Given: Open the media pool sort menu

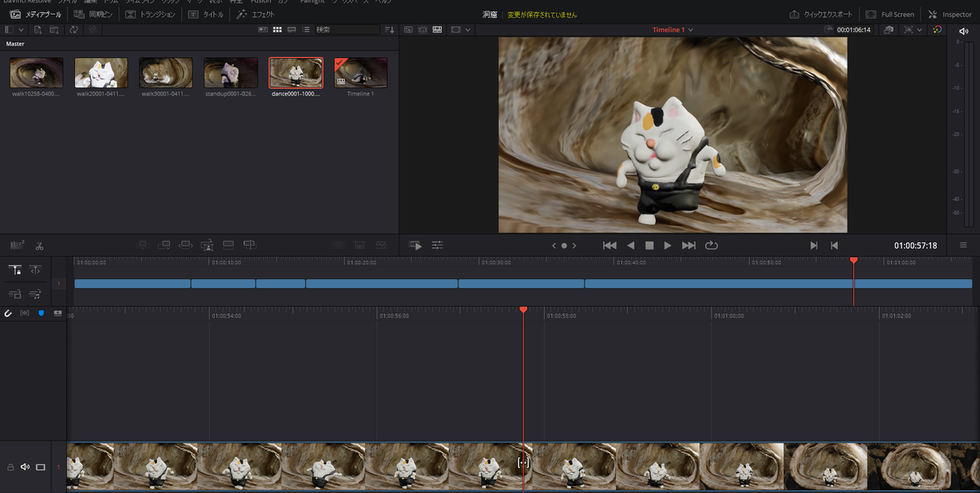Looking at the screenshot, I should [x=390, y=29].
